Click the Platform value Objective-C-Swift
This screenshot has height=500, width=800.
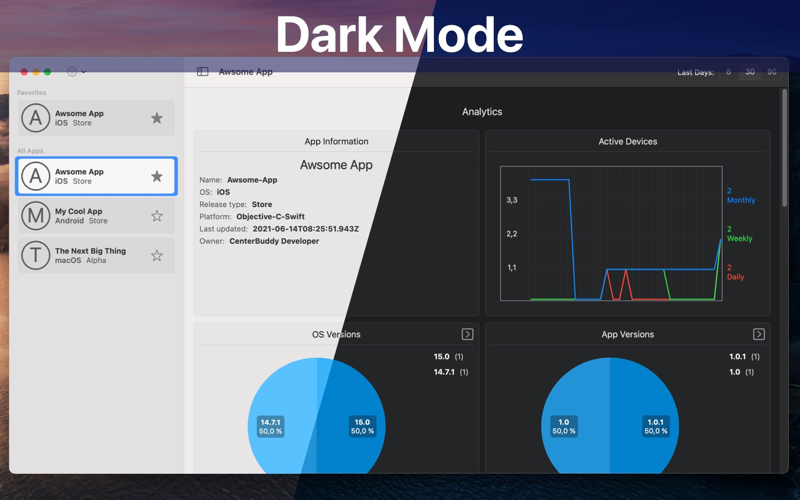pyautogui.click(x=270, y=216)
